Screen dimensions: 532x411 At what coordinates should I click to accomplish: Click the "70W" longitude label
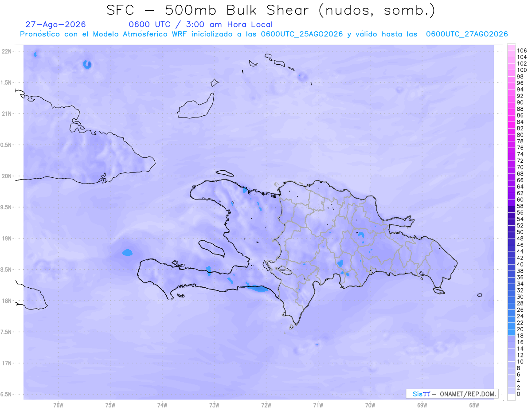coord(370,405)
